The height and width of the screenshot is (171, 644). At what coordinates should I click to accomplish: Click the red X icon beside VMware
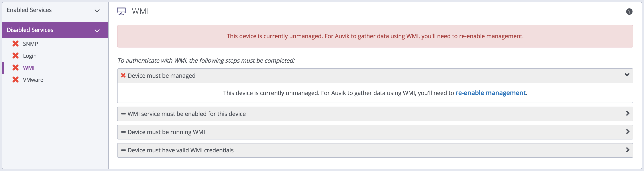click(x=16, y=80)
